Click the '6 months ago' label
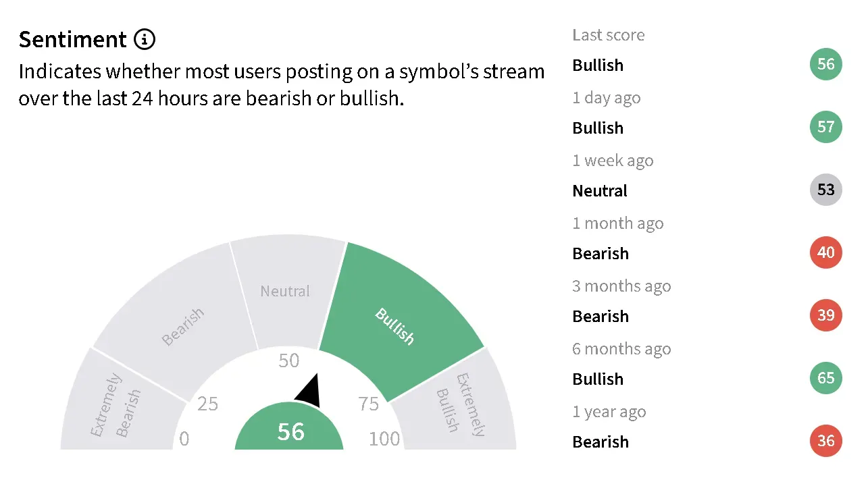868x484 pixels. tap(621, 349)
